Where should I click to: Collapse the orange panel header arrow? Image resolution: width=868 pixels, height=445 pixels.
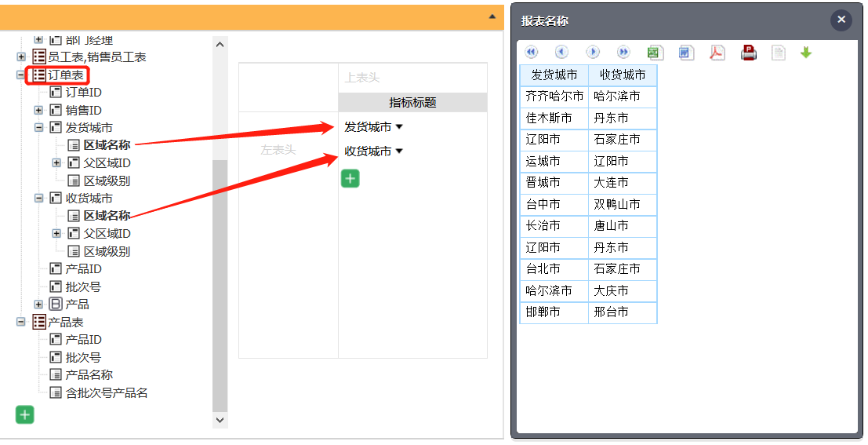click(x=492, y=16)
